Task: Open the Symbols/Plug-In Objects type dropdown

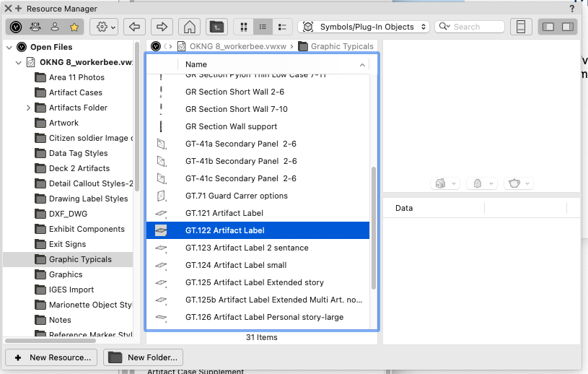Action: (364, 27)
